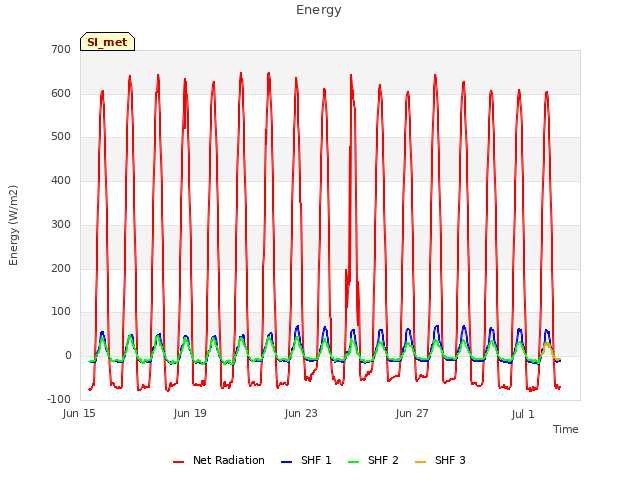Toggle the SHF 1 legend entry
The image size is (640, 480).
tap(306, 460)
